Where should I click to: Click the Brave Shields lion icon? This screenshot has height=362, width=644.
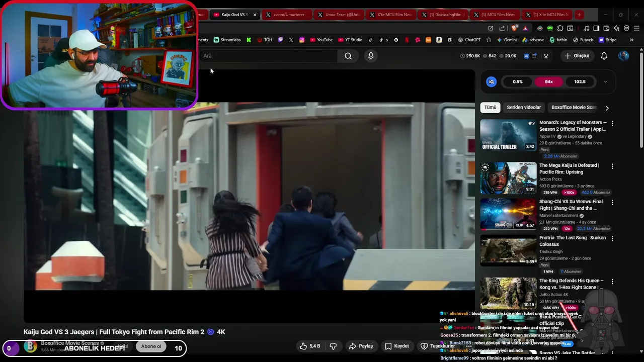coord(515,28)
